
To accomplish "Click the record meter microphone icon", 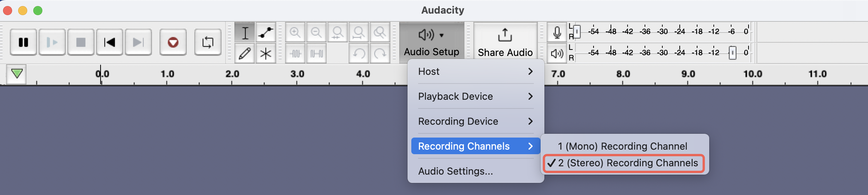I will [557, 32].
